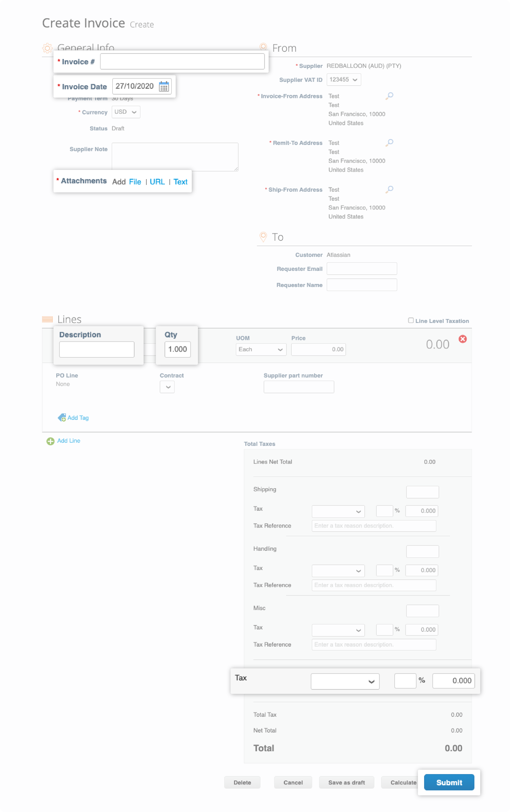
Task: Add a Text attachment
Action: coord(180,182)
